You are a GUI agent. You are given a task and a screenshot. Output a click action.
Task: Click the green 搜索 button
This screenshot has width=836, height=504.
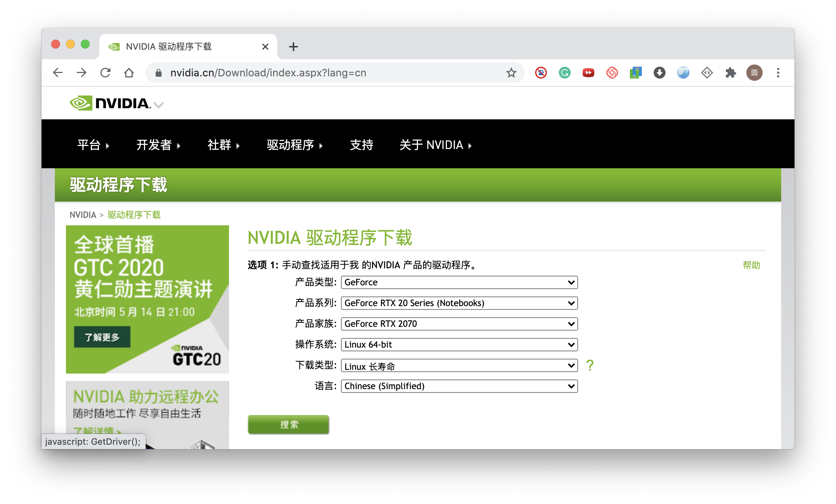[x=288, y=425]
